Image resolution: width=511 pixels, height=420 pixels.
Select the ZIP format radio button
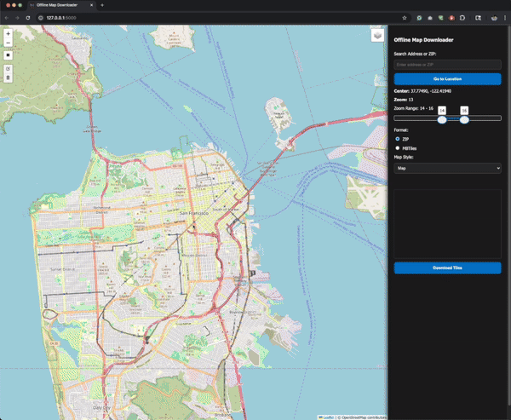pos(398,139)
